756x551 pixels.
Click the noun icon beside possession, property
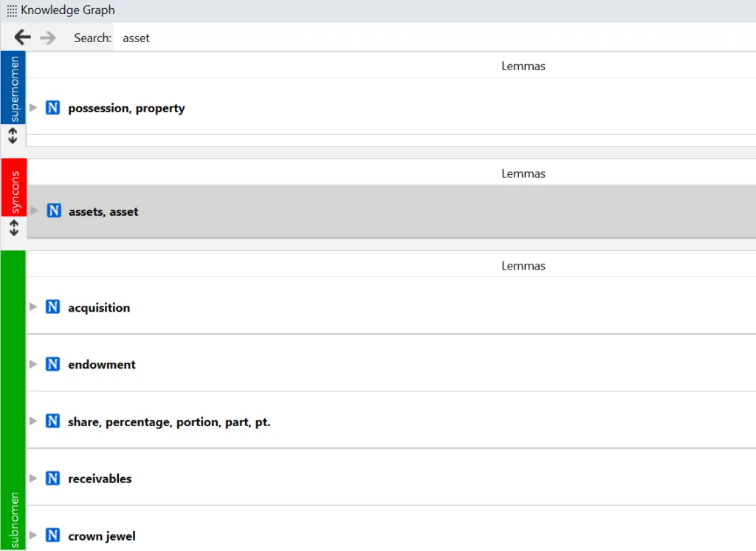tap(52, 108)
